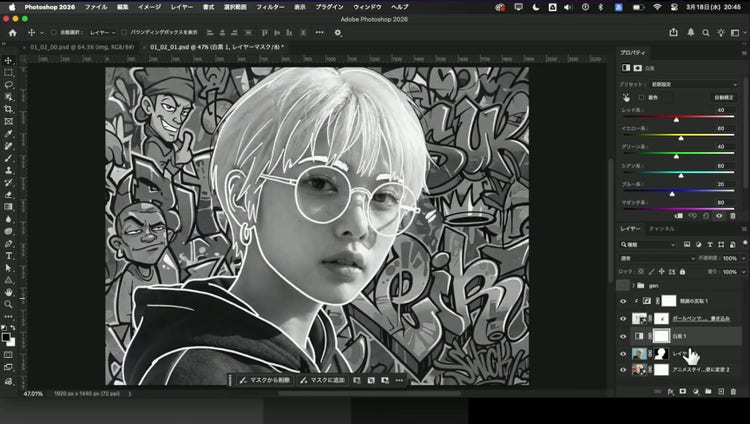Toggle the 自動選択 auto-select checkbox
Viewport: 750px width, 424px height.
53,32
